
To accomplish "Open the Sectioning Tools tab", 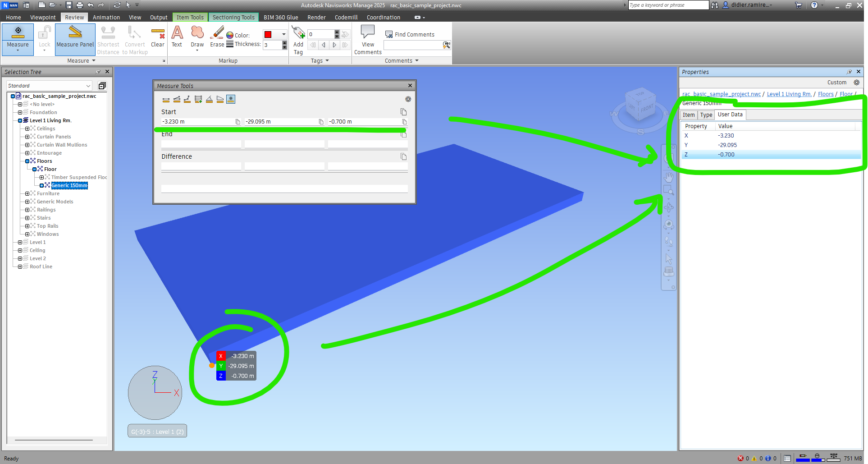I will pos(233,18).
